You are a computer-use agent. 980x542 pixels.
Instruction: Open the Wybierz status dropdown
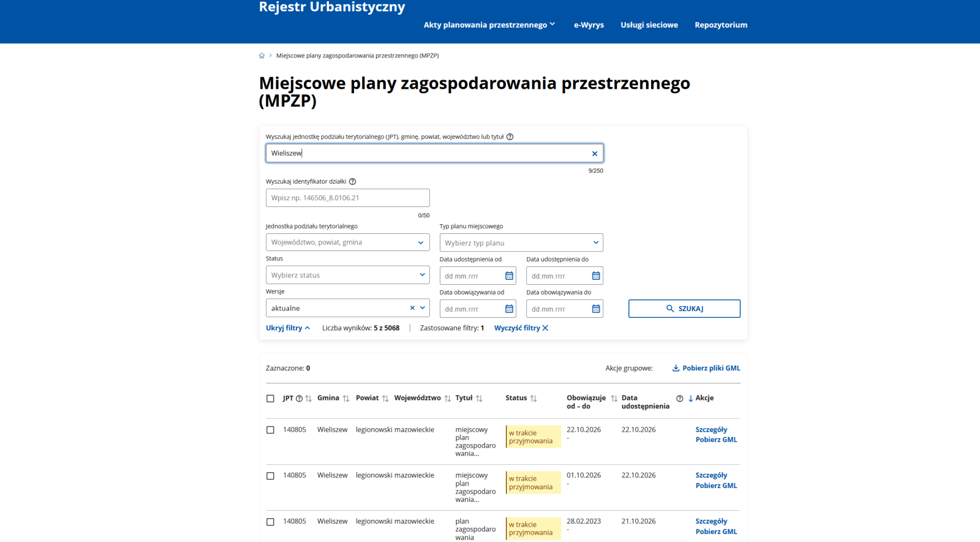(x=348, y=275)
